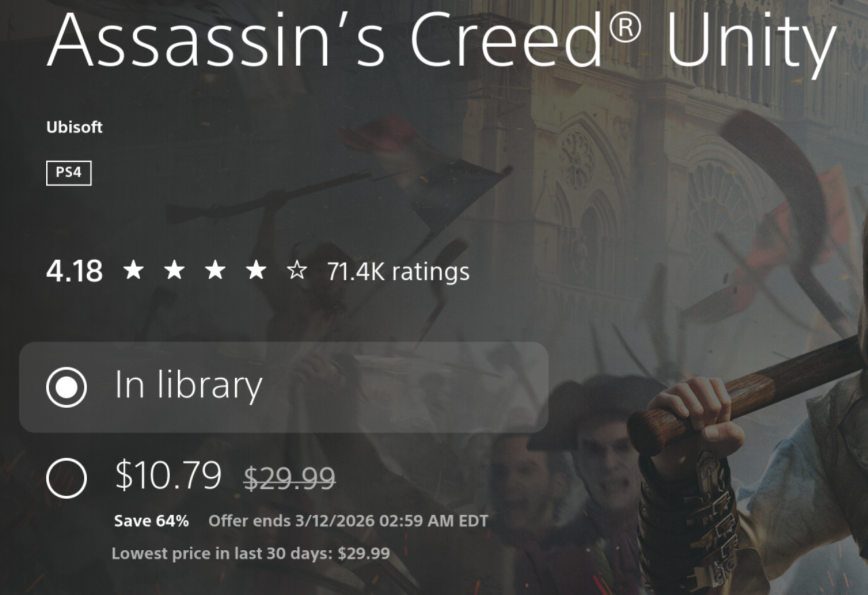Click the "In library" label text

click(188, 386)
